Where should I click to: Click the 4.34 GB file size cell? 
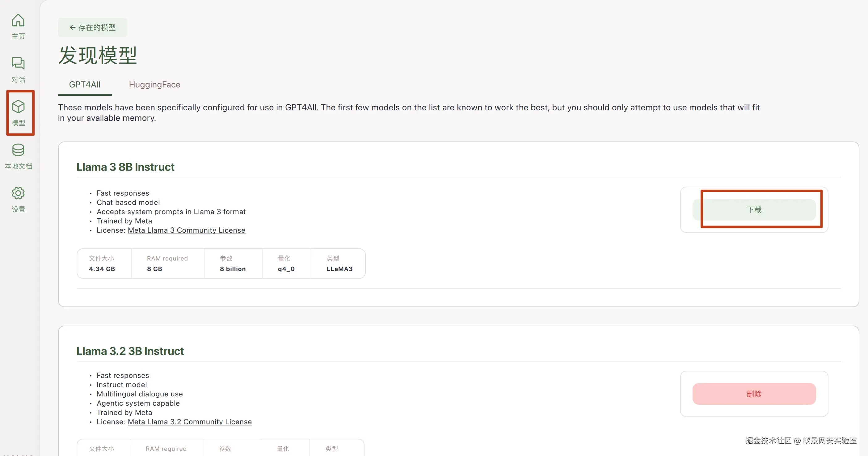click(102, 268)
